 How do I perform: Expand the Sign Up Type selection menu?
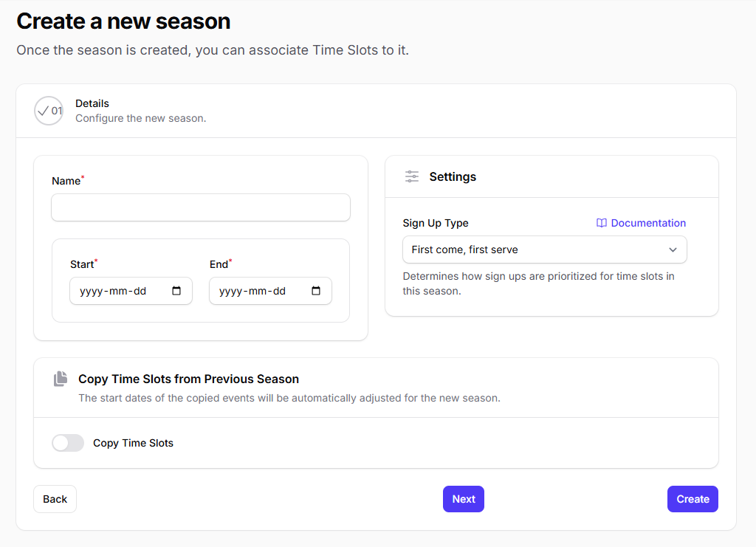544,250
